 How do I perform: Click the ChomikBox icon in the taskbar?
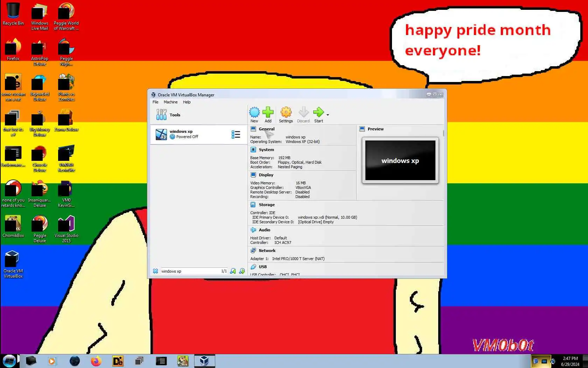click(x=183, y=361)
